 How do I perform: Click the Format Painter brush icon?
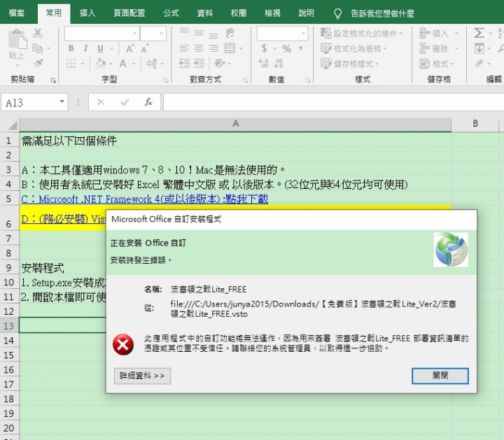38,63
